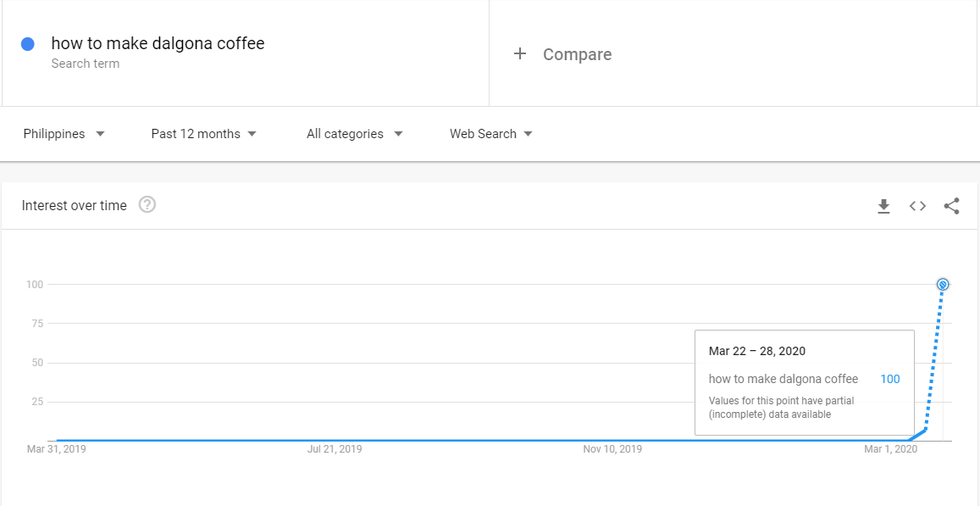Expand the Philippines region dropdown
The height and width of the screenshot is (506, 980).
(x=64, y=134)
